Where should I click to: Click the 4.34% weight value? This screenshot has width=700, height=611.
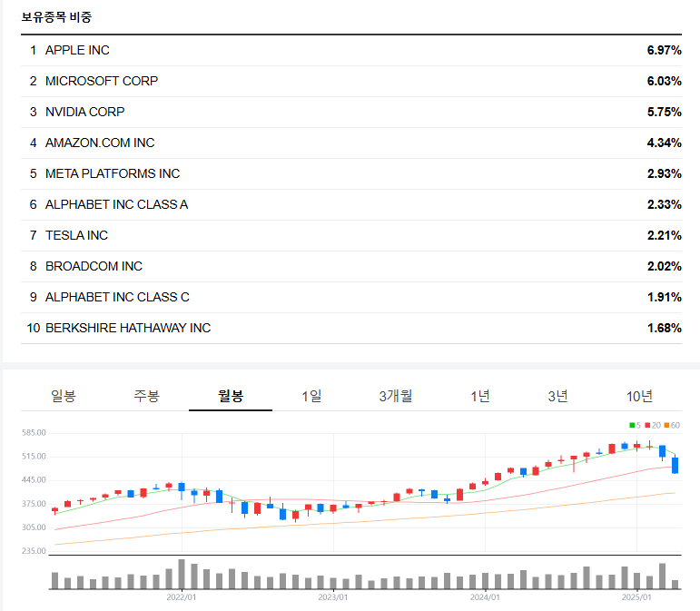pyautogui.click(x=665, y=143)
